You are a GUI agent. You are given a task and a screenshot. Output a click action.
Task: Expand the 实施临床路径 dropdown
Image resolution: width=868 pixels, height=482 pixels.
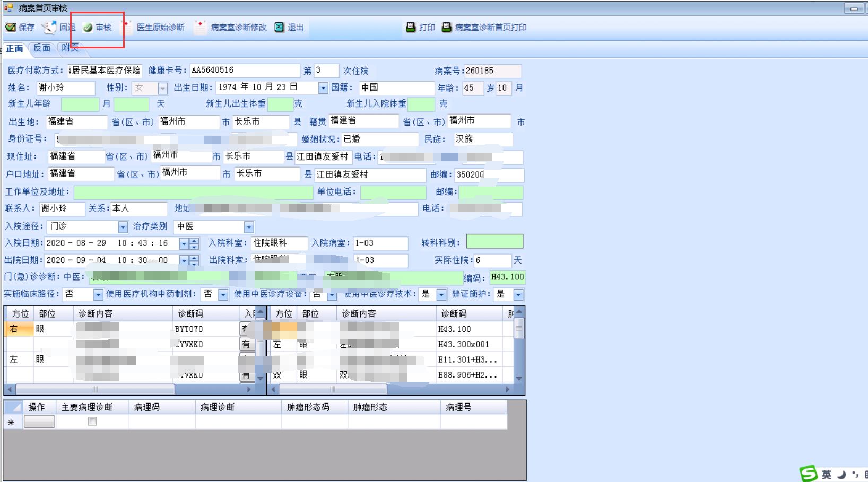point(98,294)
